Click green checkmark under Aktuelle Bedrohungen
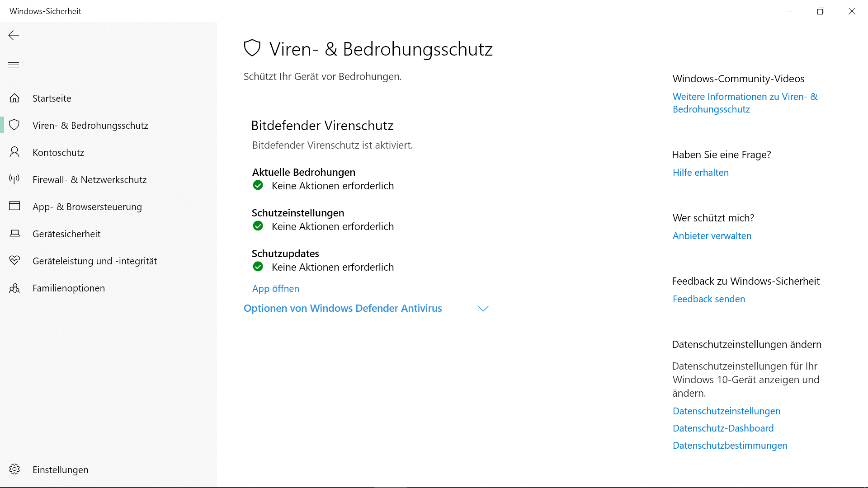The height and width of the screenshot is (488, 868). [x=258, y=185]
